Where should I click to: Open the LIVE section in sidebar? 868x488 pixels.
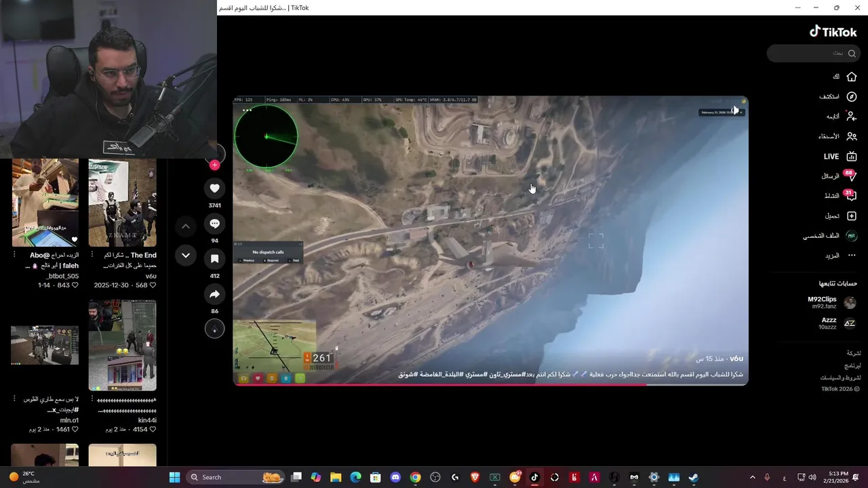point(840,157)
